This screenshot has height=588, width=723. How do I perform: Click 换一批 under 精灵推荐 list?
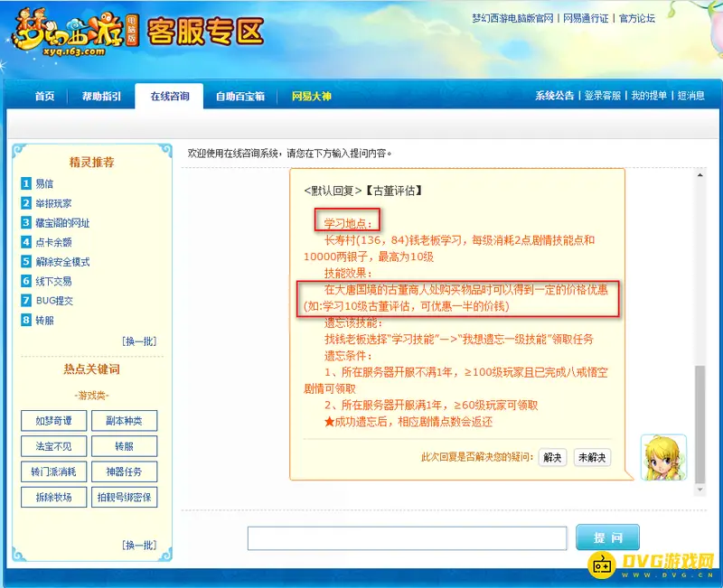pyautogui.click(x=139, y=341)
